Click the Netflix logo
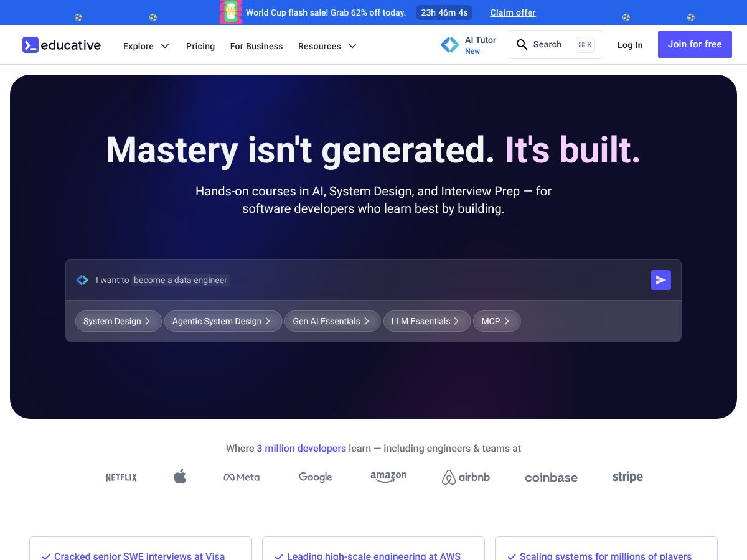This screenshot has width=747, height=560. [121, 477]
